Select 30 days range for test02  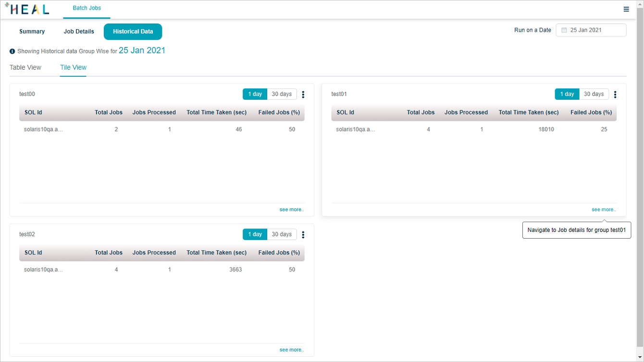point(282,234)
